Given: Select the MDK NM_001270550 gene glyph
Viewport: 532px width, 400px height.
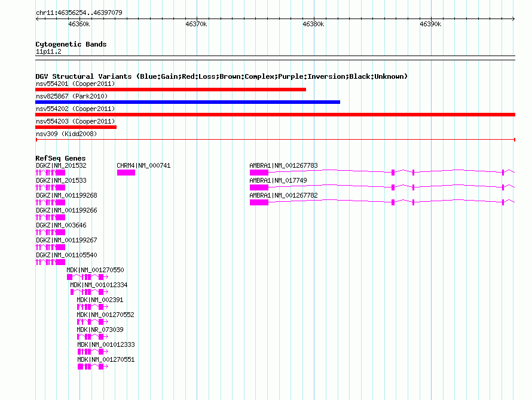Looking at the screenshot, I should [87, 277].
